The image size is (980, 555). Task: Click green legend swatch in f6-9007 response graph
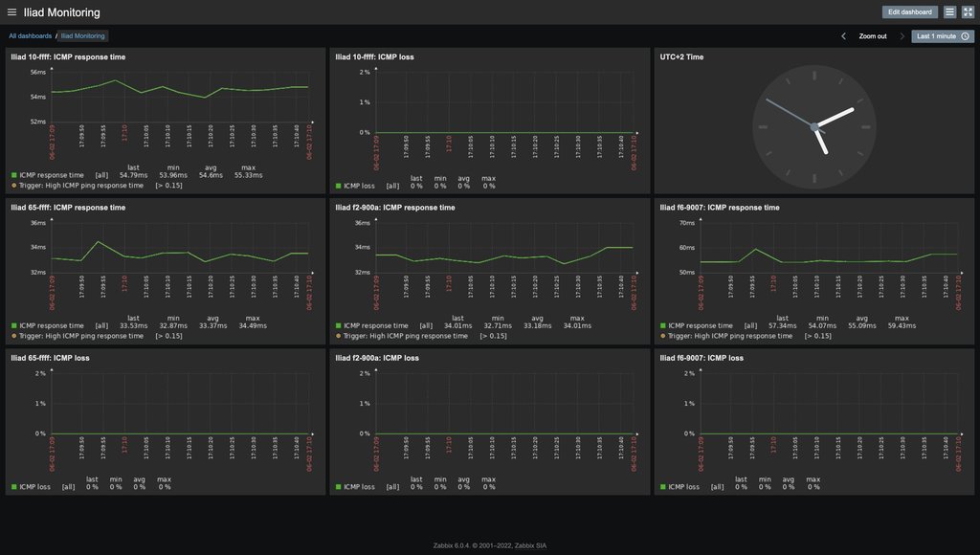point(663,325)
